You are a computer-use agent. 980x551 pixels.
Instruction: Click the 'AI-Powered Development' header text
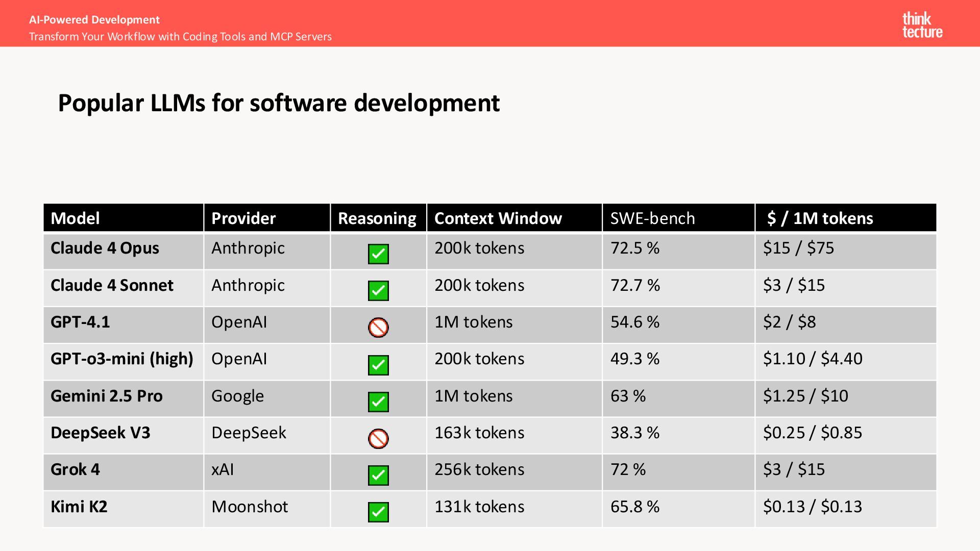point(94,20)
